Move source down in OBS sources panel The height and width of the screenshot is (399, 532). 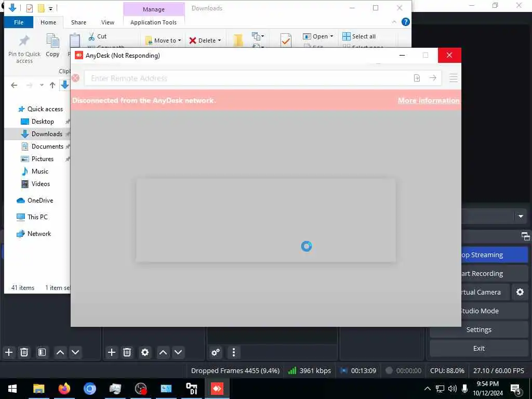coord(178,352)
